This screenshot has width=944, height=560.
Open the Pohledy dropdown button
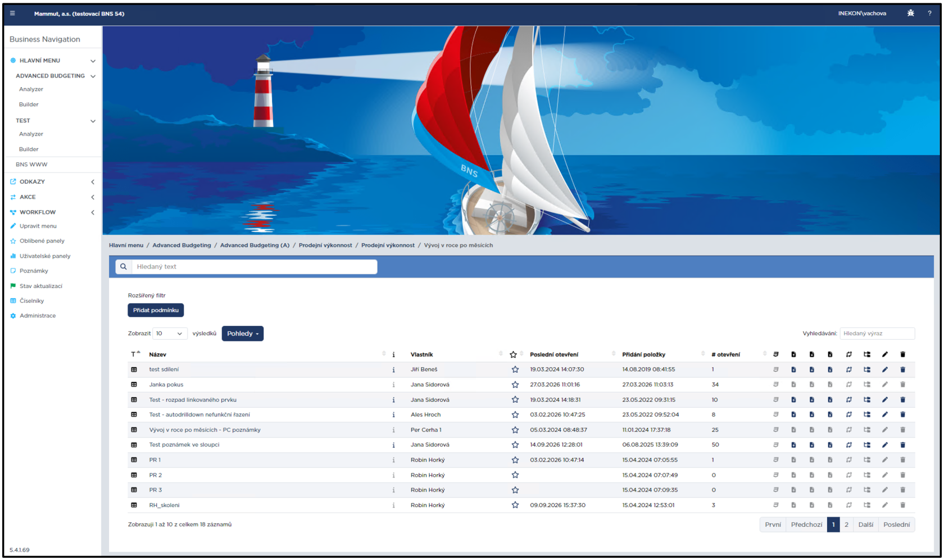tap(243, 334)
